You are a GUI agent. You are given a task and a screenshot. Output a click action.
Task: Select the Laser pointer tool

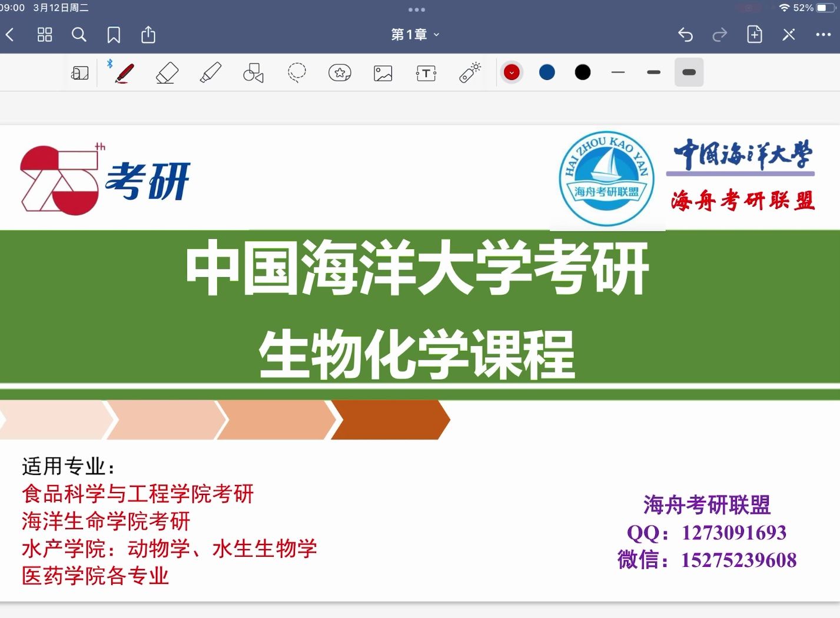[x=470, y=73]
